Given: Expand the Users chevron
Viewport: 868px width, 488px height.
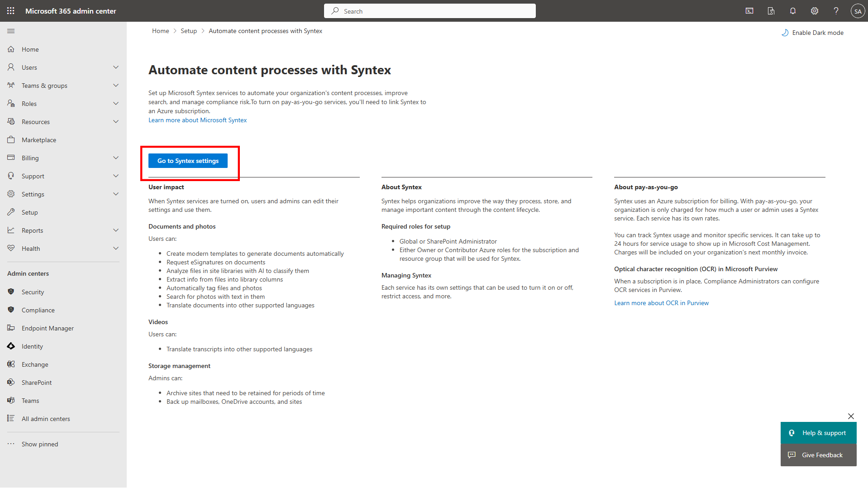Looking at the screenshot, I should 116,67.
